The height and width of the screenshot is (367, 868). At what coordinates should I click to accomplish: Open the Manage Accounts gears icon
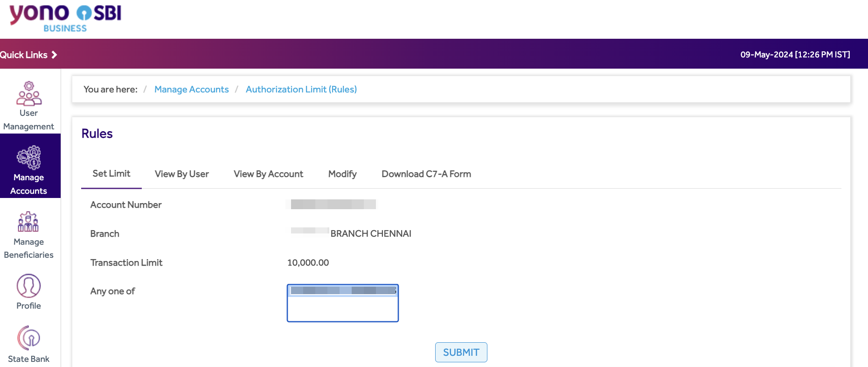(29, 158)
